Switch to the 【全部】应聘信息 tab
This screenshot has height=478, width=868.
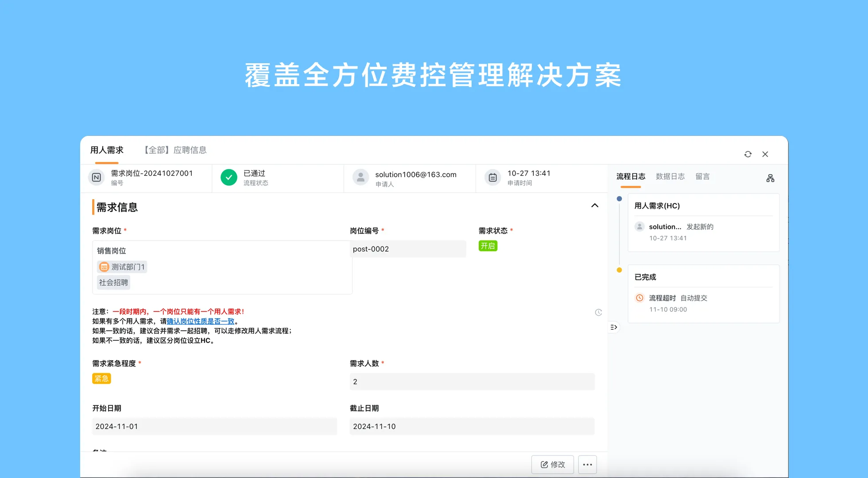coord(175,150)
